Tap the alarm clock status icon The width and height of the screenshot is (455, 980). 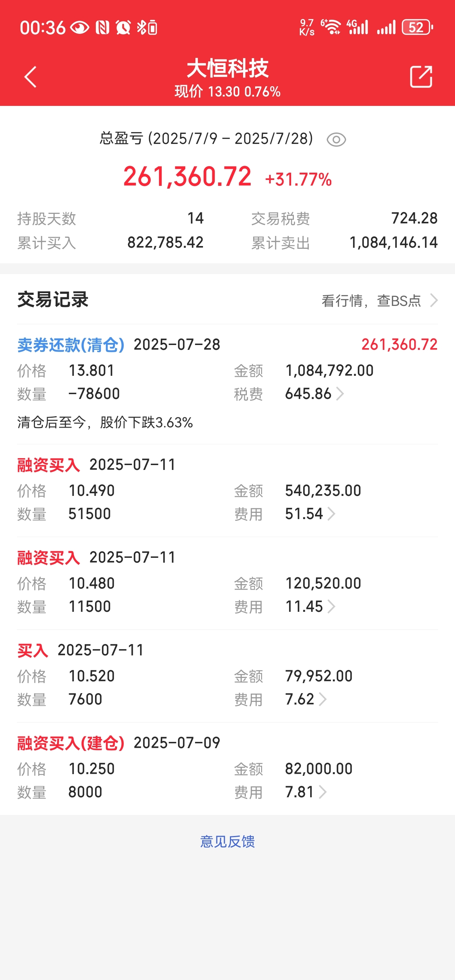pos(123,27)
